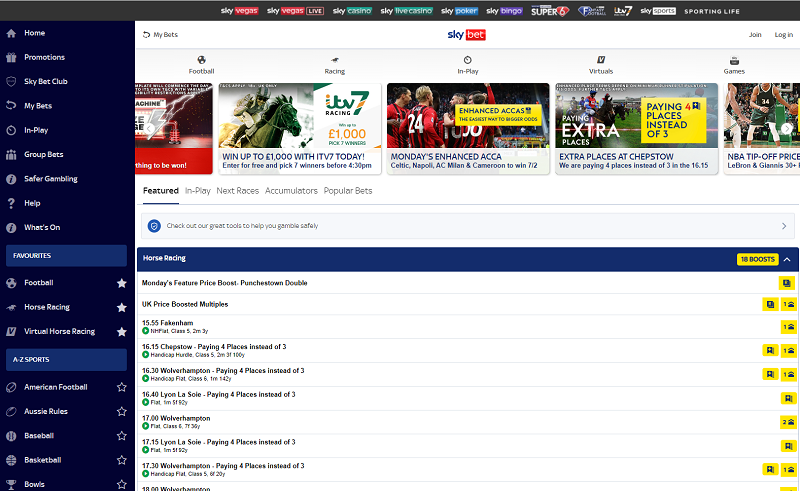Viewport: 800px width, 491px height.
Task: Click the play icon beside 16.15 Chepstow
Action: click(x=145, y=354)
